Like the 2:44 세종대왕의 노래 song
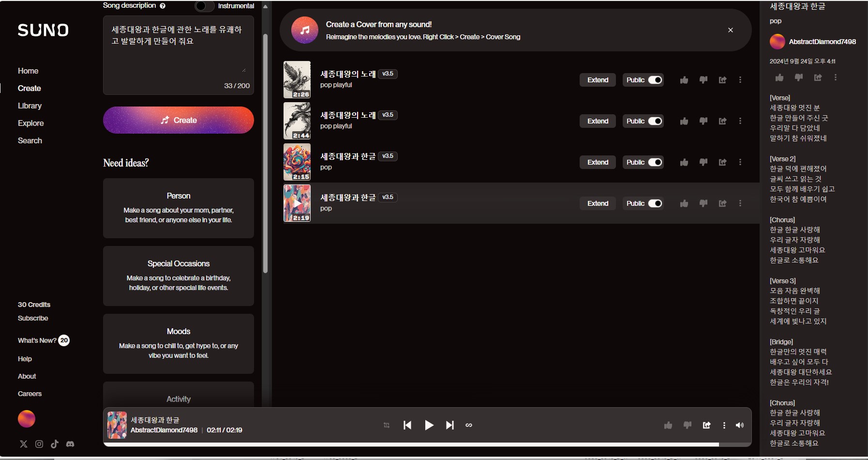 [x=684, y=121]
